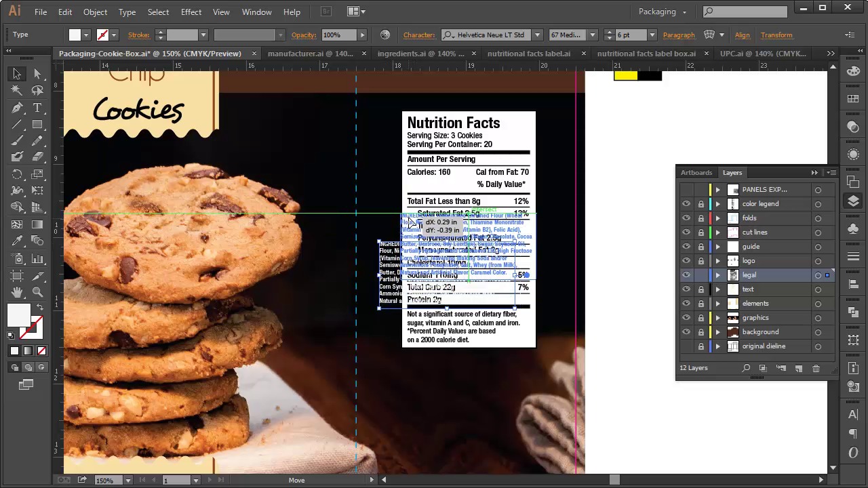Click the fill color swatch in control bar
The image size is (868, 488).
[75, 35]
